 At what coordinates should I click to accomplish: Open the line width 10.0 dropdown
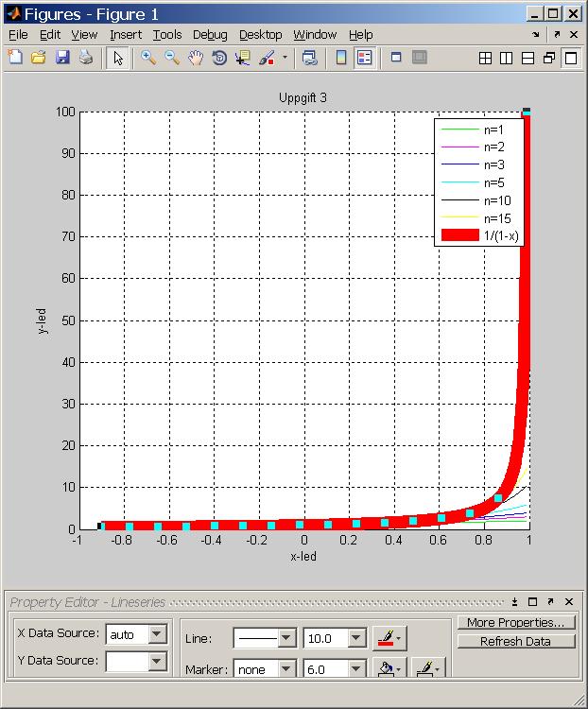coord(356,638)
